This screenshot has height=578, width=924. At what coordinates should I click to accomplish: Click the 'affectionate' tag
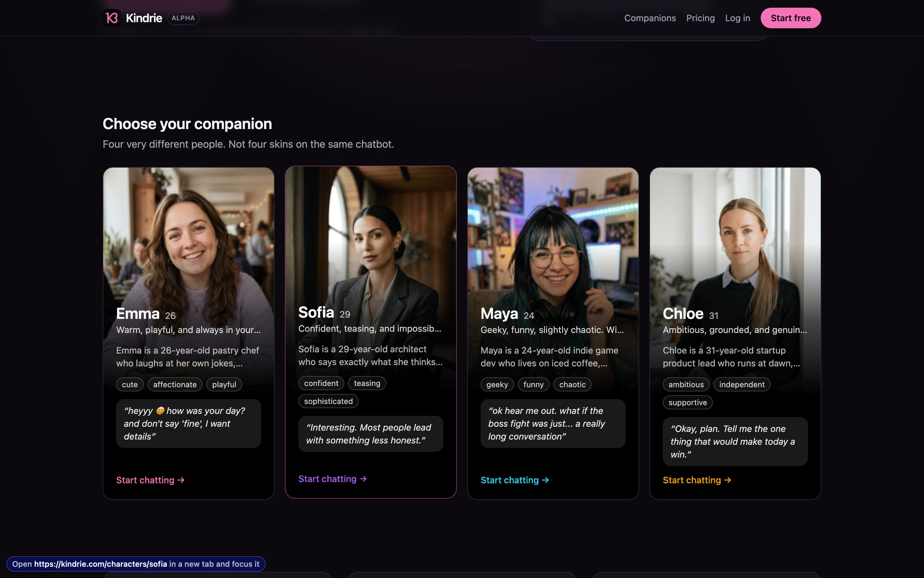pos(175,385)
